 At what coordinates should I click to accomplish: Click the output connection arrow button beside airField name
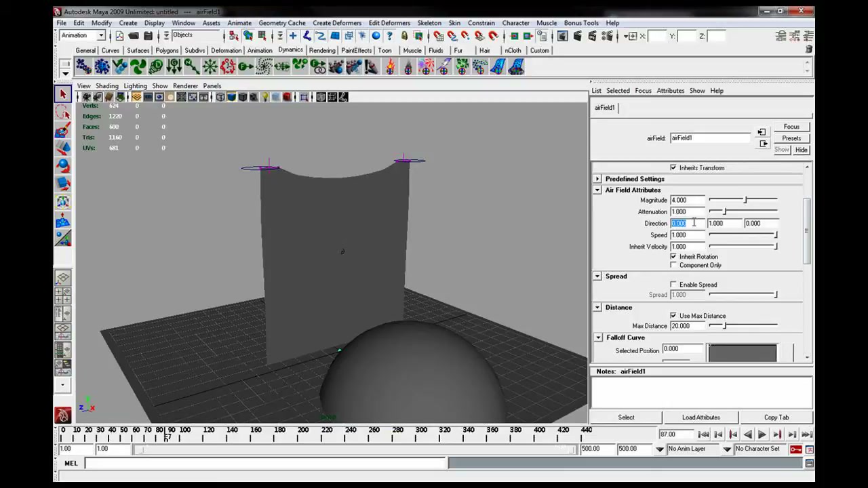(764, 144)
